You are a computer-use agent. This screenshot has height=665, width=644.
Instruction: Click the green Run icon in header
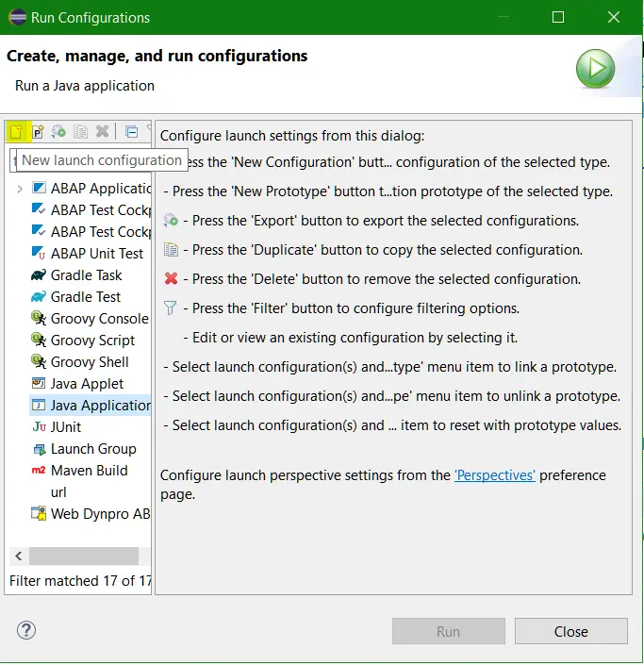(595, 70)
